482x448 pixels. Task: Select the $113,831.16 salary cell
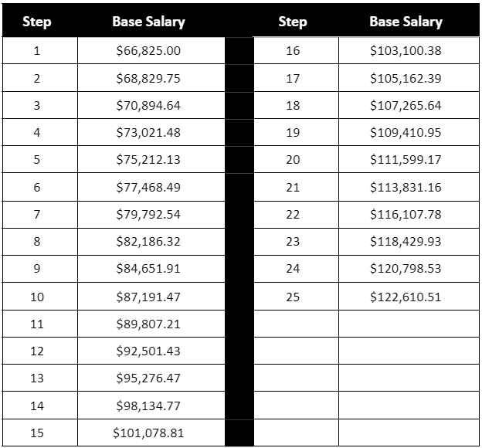click(x=406, y=187)
